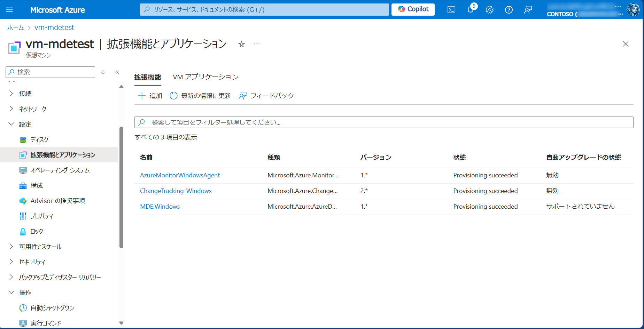Screen dimensions: 644x329
Task: Favorite this page with star icon
Action: tap(241, 44)
